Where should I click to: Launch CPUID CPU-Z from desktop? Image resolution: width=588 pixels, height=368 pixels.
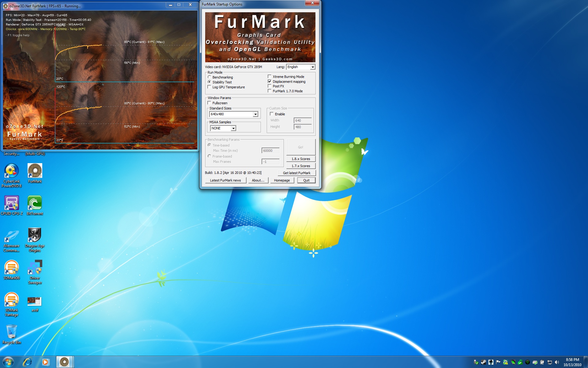pos(12,205)
